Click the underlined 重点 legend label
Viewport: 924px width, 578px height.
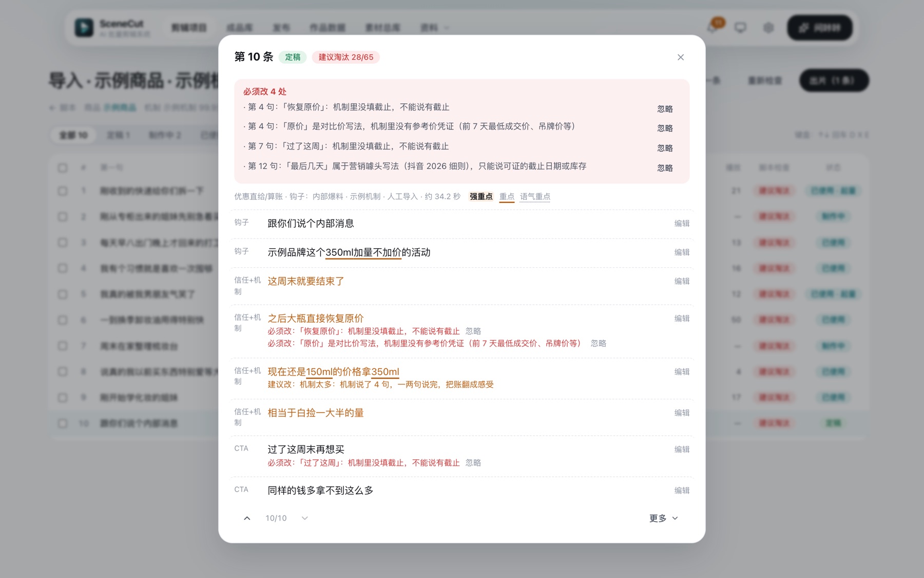507,197
